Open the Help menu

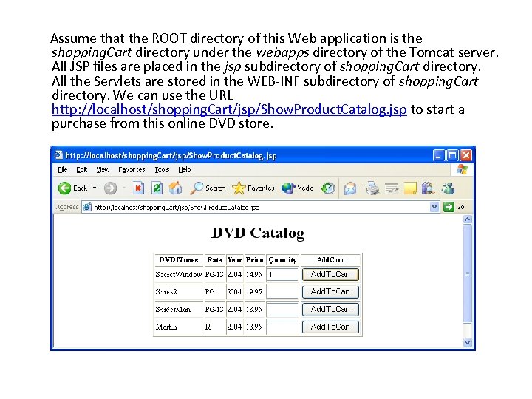(x=184, y=169)
